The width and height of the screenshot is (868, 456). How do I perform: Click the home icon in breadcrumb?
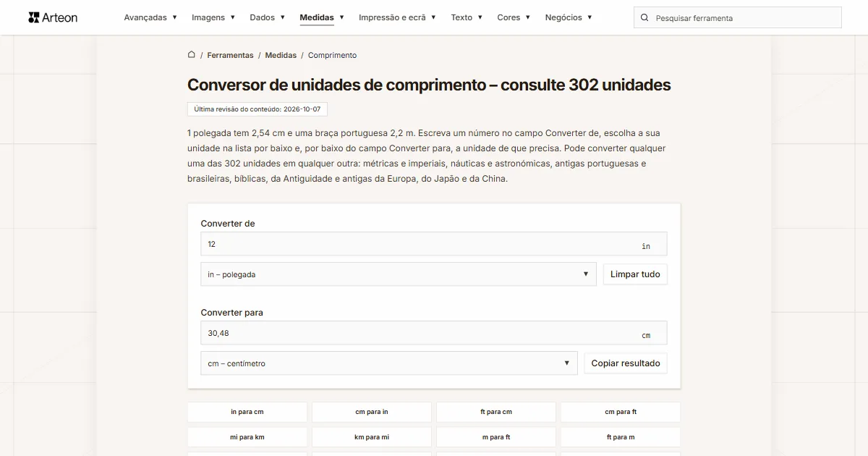click(x=192, y=55)
